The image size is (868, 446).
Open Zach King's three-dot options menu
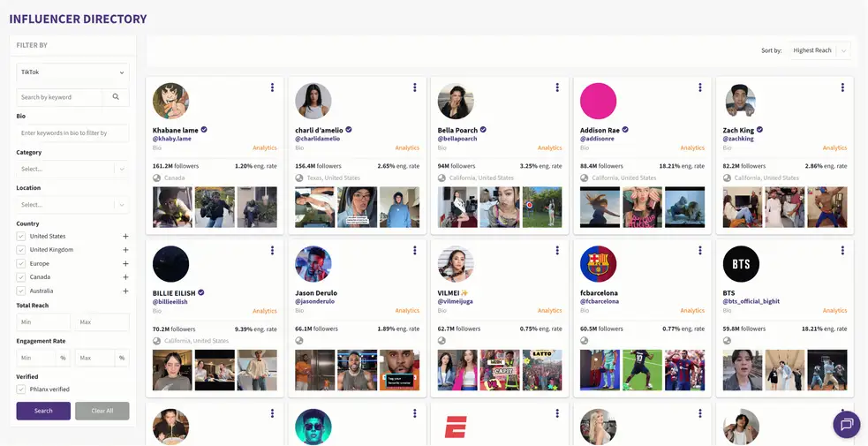(x=842, y=87)
